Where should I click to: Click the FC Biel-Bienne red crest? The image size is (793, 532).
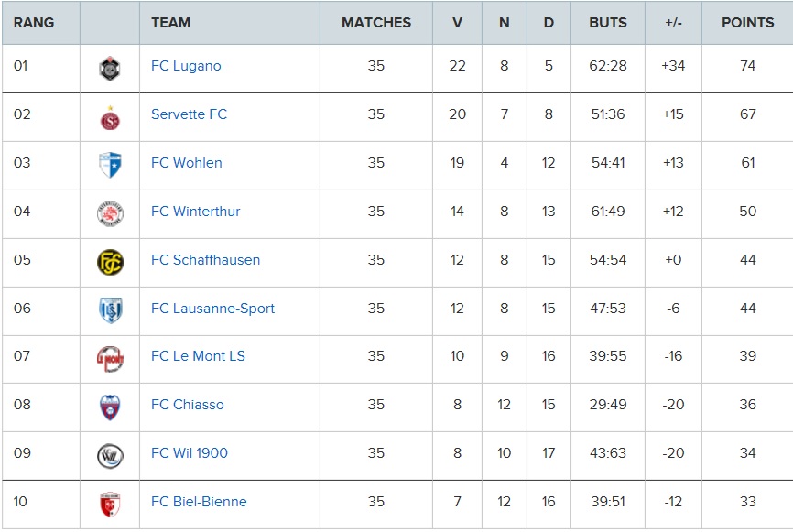click(x=110, y=504)
